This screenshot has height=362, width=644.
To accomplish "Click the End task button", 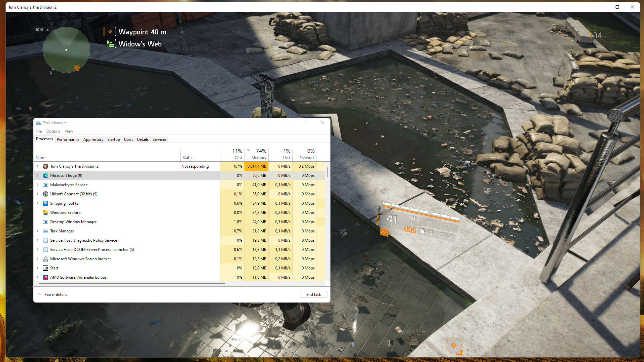I will [x=314, y=295].
